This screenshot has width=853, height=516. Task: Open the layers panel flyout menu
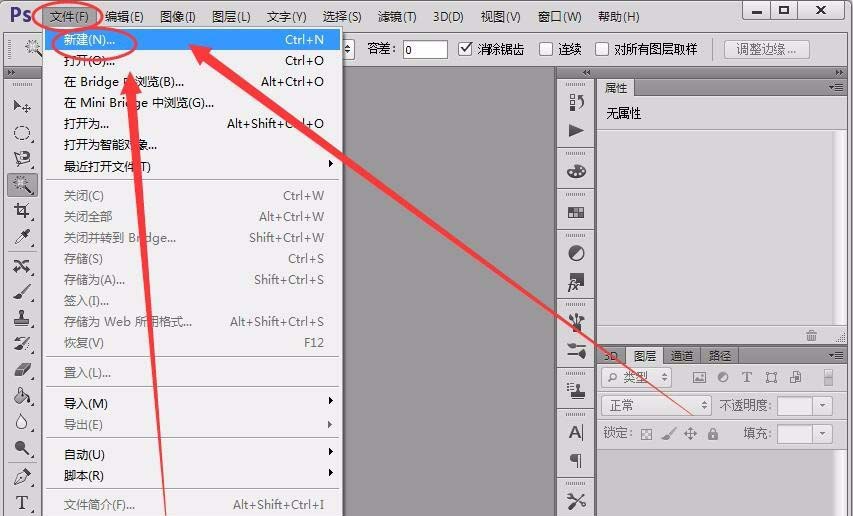click(837, 355)
